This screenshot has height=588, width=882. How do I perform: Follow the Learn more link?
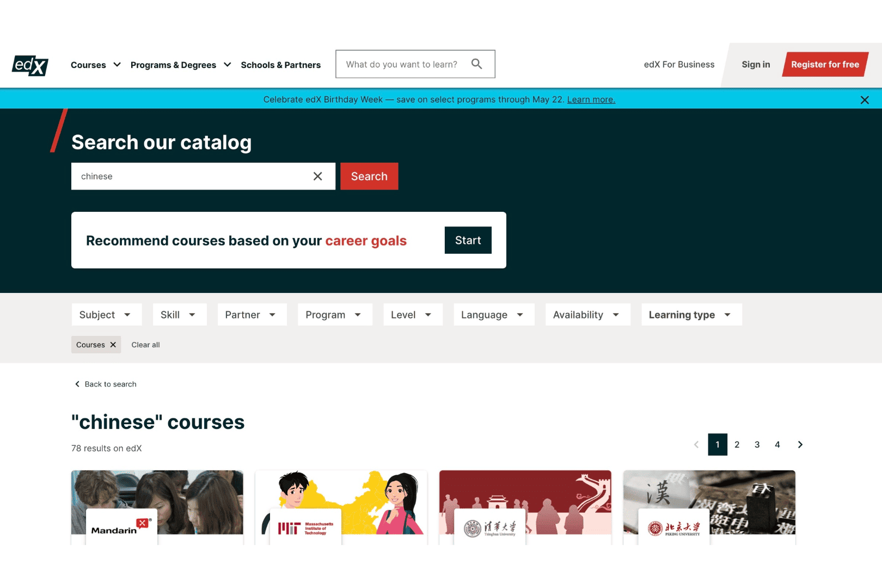tap(591, 100)
